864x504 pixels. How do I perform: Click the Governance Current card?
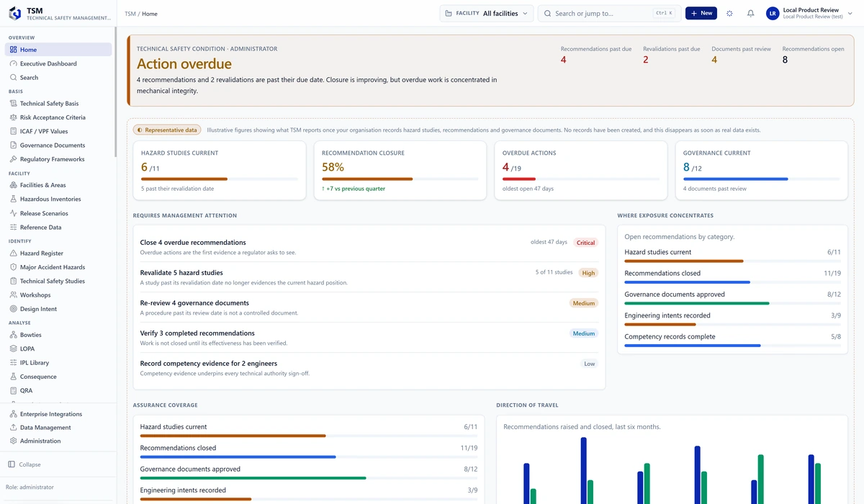pyautogui.click(x=762, y=171)
